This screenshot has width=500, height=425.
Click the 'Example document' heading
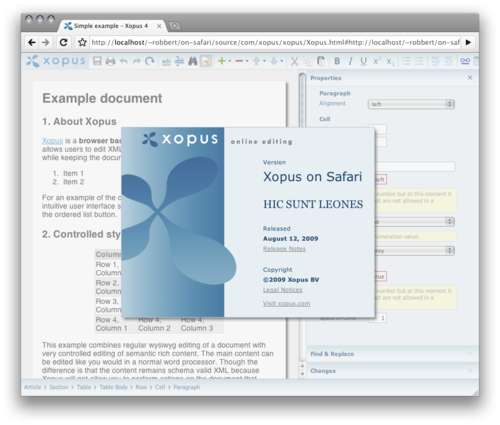pos(102,98)
